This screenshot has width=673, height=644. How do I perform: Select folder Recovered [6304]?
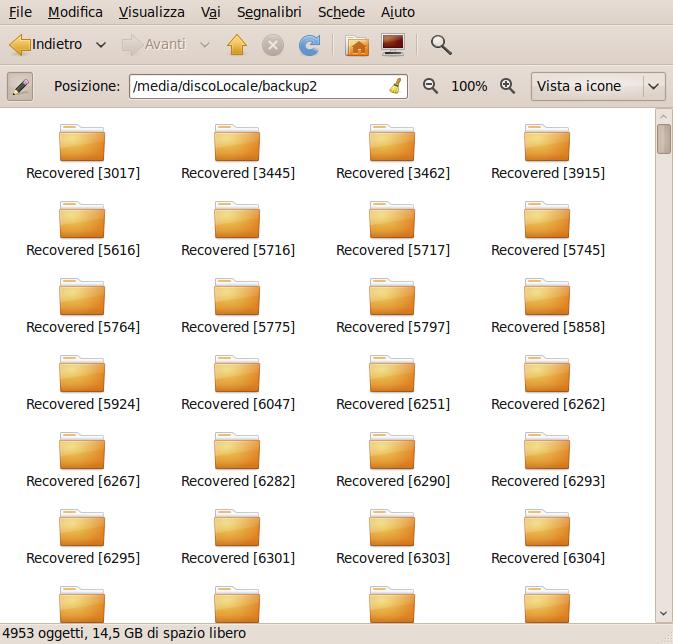[x=547, y=538]
